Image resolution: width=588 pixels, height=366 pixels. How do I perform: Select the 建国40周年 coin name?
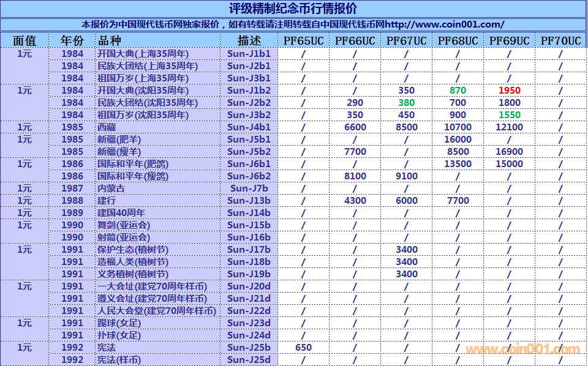[x=121, y=213]
